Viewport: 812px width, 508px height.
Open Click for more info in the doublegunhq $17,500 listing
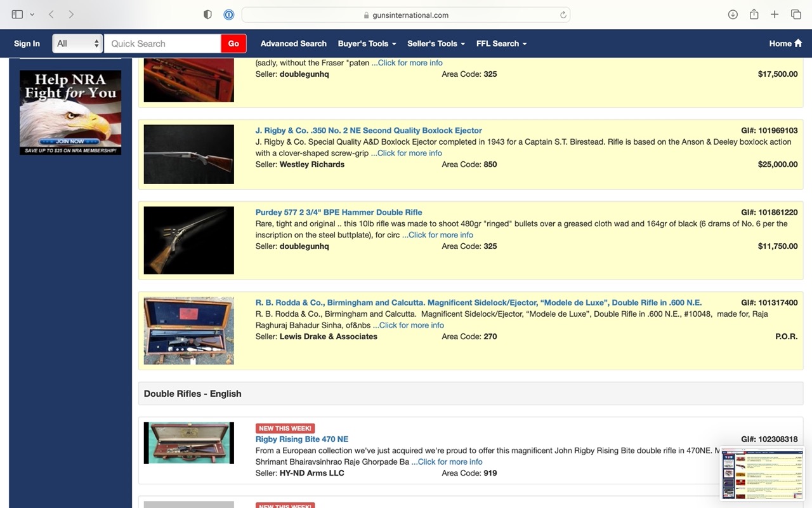coord(410,63)
